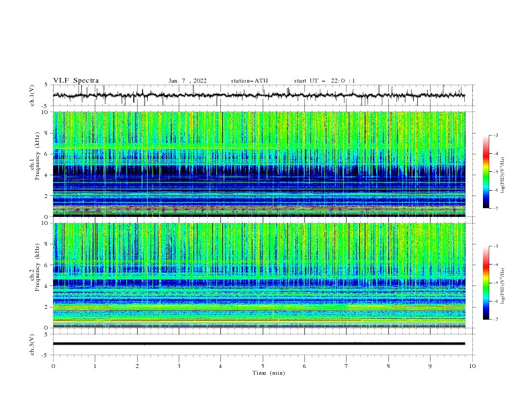The image size is (532, 411).
Task: Click the "ch.1(V)" waveform axis label
Action: click(x=32, y=95)
